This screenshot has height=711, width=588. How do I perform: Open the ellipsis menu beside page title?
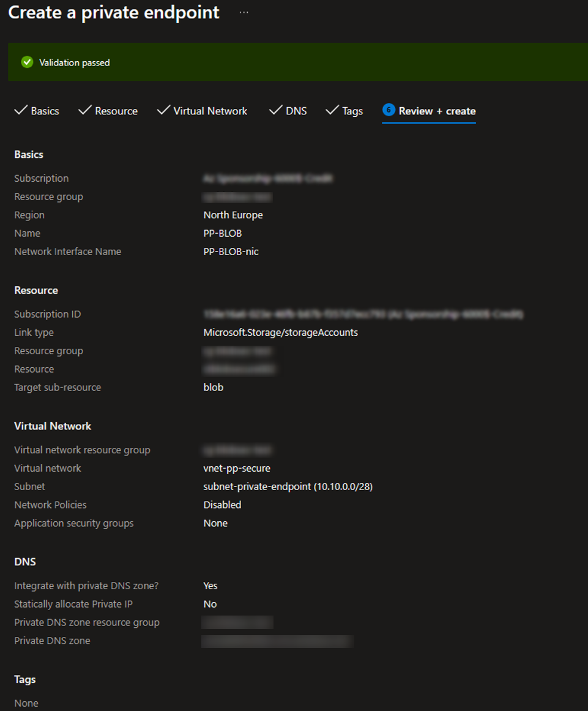coord(244,13)
